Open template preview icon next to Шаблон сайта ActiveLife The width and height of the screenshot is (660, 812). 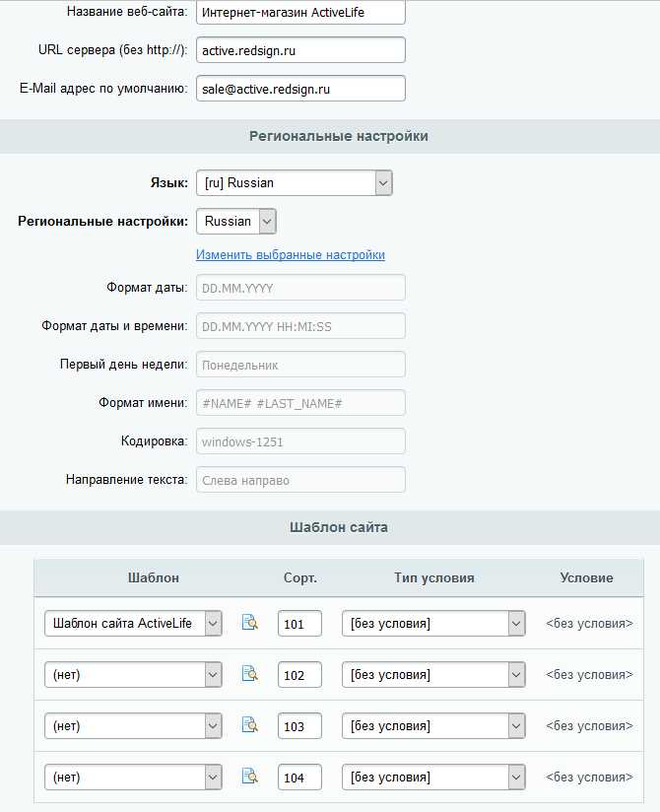click(251, 623)
